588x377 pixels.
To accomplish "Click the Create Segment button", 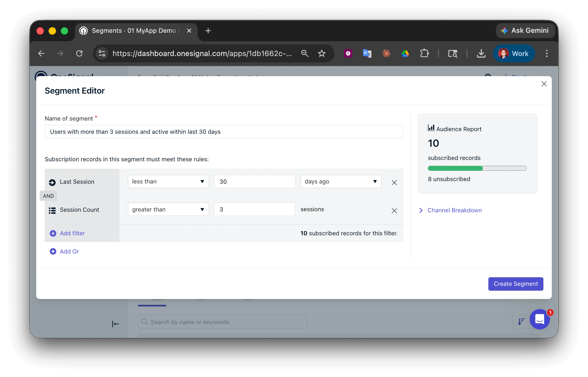I will 515,284.
